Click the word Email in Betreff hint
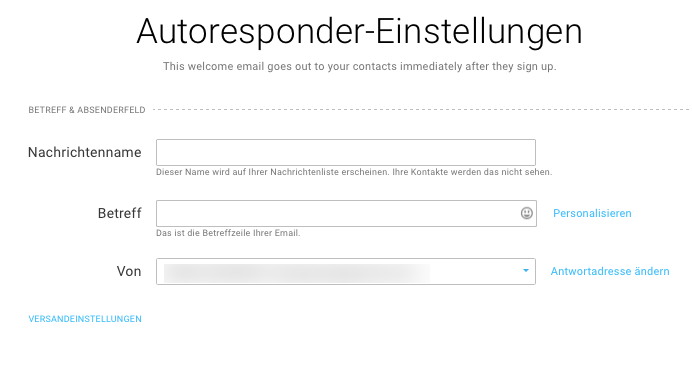692x369 pixels. point(287,233)
